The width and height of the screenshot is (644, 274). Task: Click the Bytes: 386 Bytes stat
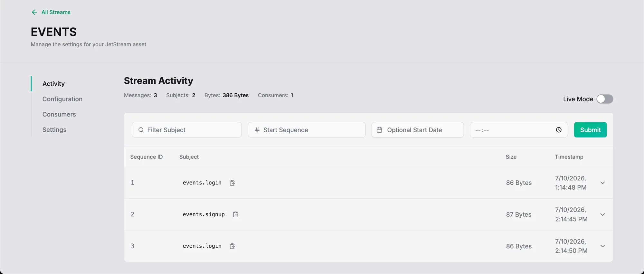(x=226, y=95)
